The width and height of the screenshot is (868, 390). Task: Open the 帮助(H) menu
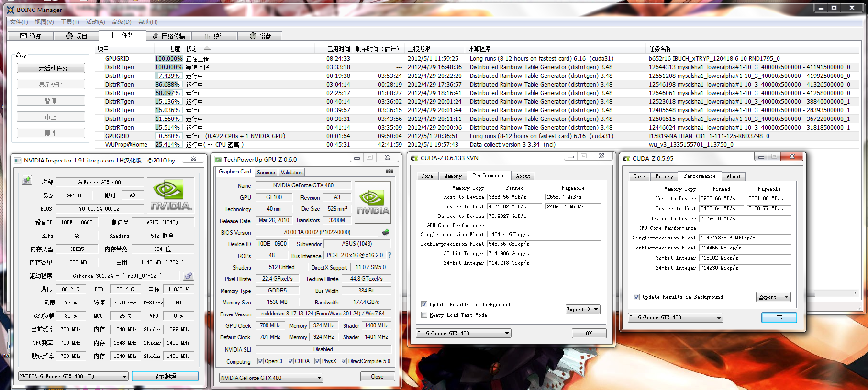pyautogui.click(x=148, y=22)
